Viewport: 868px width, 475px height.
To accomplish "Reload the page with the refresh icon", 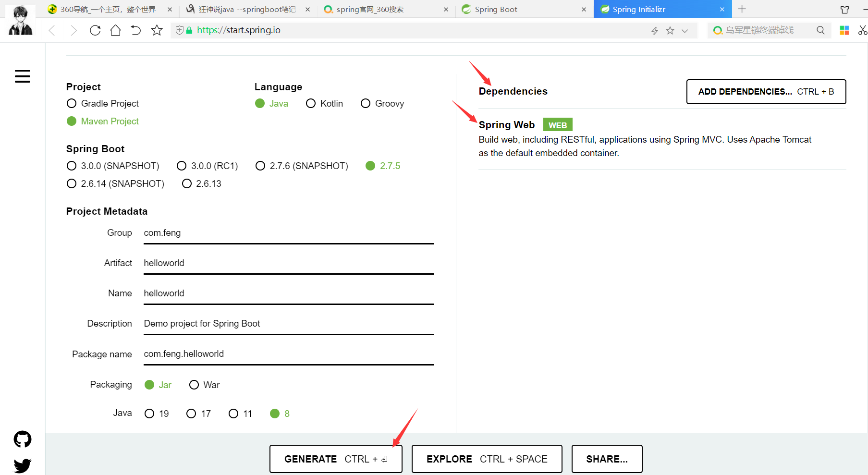I will pyautogui.click(x=95, y=30).
